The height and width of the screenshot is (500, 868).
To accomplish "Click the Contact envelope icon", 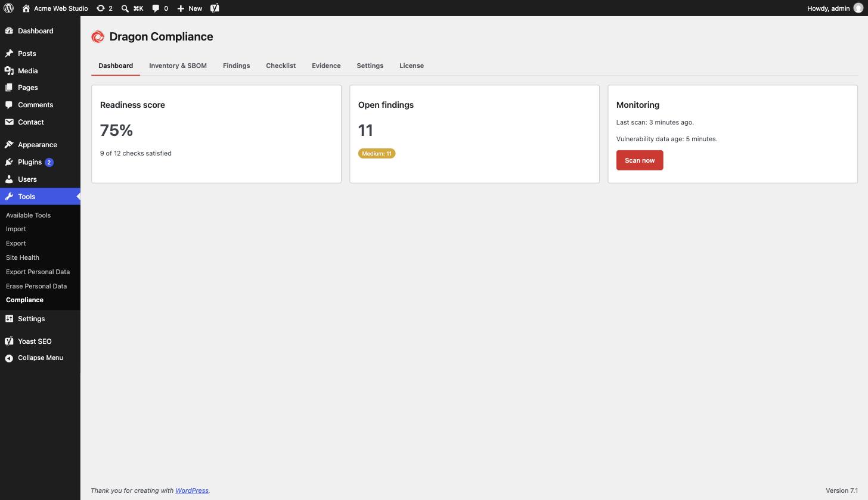I will point(9,122).
